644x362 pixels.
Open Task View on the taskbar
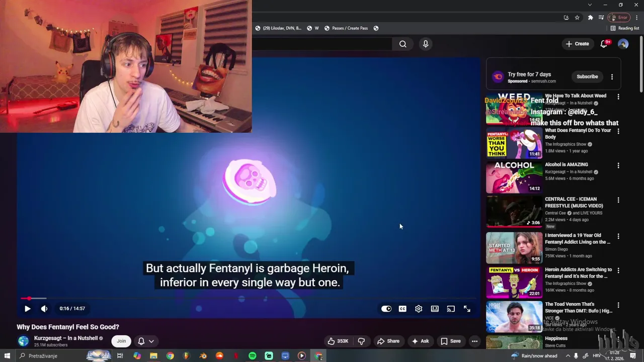pos(120,356)
